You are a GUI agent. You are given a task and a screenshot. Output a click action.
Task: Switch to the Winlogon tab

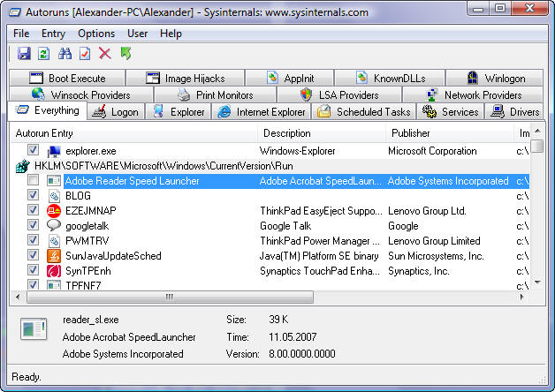click(x=495, y=78)
